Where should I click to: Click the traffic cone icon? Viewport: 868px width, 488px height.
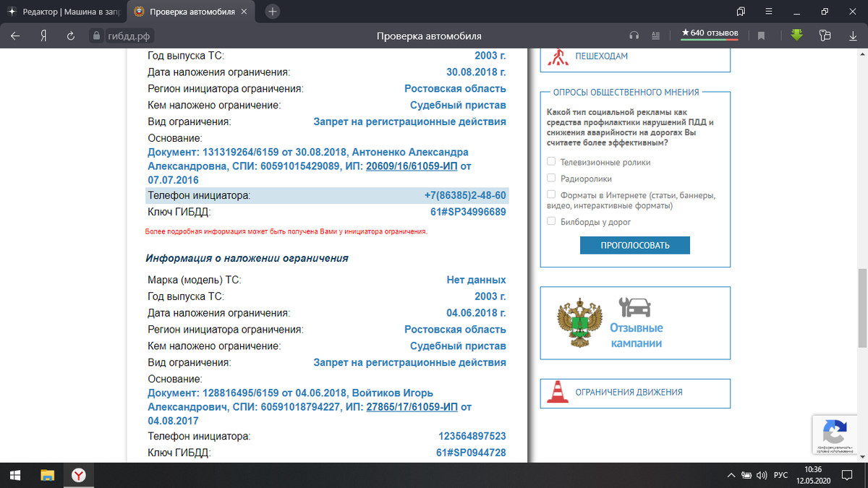557,392
